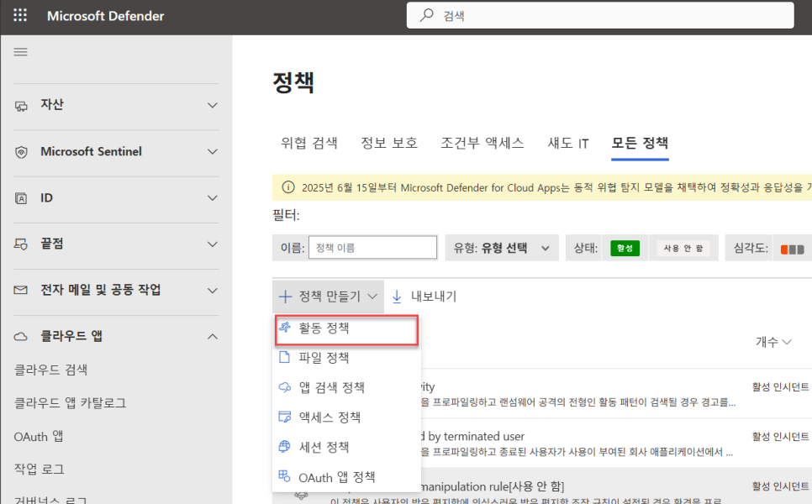Click the 파일 정책 document icon
This screenshot has height=504, width=812.
click(x=284, y=357)
